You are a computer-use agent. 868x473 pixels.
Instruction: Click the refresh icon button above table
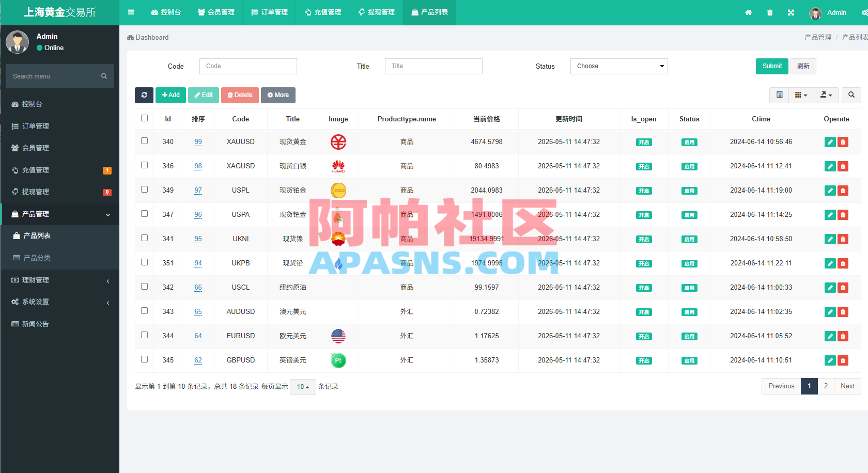click(x=144, y=95)
